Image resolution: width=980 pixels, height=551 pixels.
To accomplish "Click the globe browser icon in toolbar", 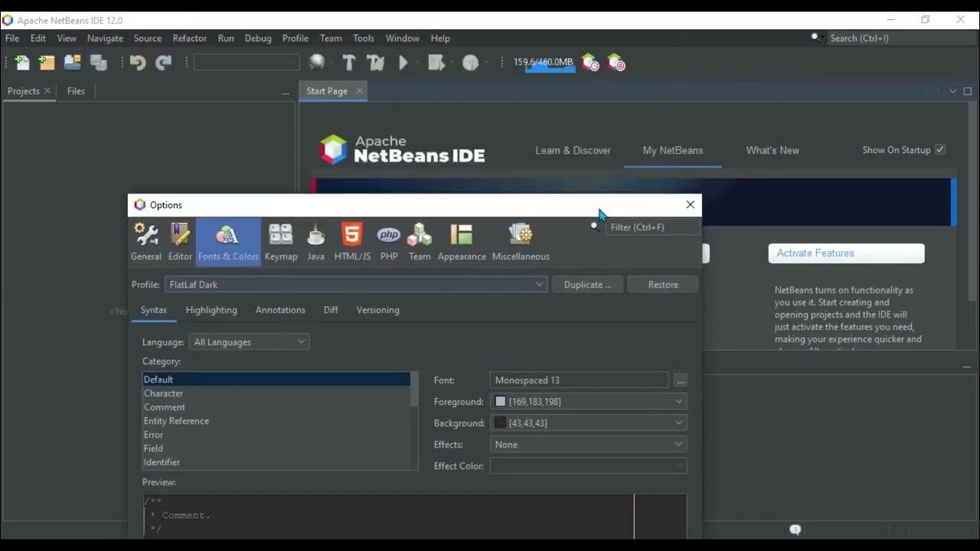I will [x=317, y=63].
